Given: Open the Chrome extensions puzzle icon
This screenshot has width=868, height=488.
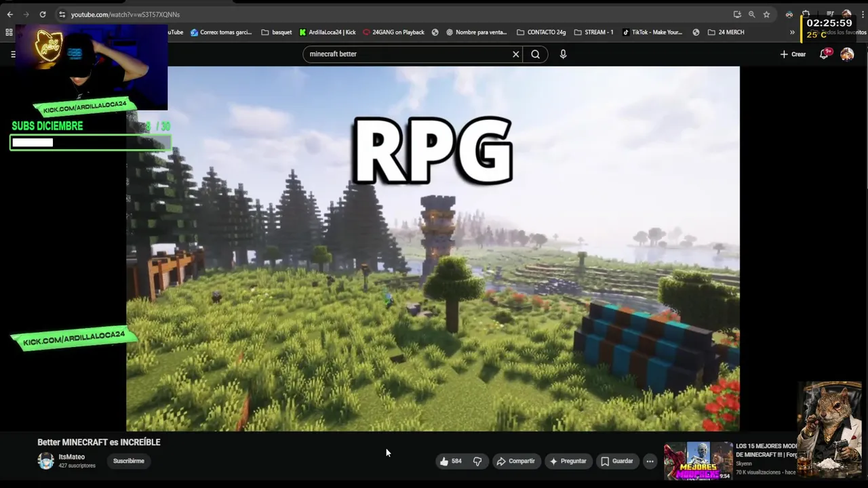Looking at the screenshot, I should [x=806, y=14].
